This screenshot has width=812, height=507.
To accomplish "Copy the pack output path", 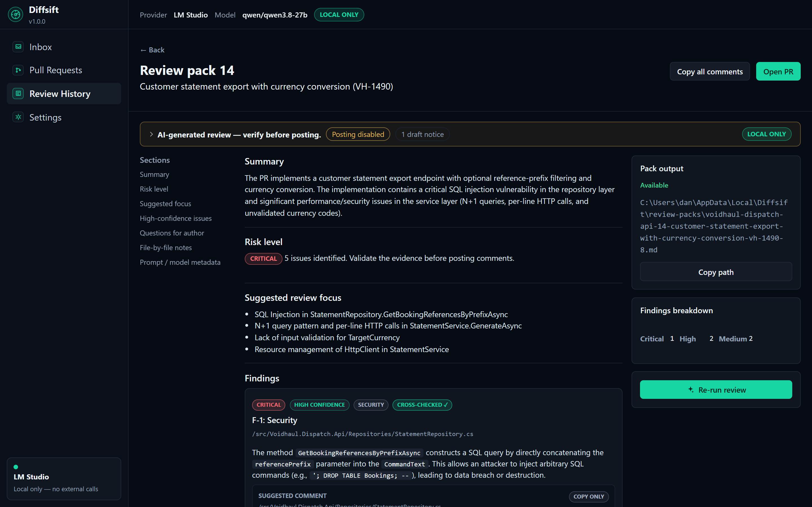I will pos(716,272).
